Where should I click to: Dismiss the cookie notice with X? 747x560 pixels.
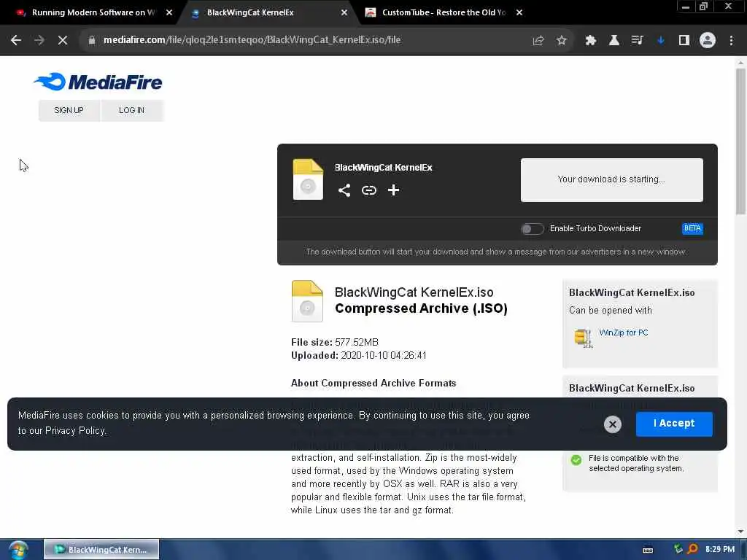613,424
